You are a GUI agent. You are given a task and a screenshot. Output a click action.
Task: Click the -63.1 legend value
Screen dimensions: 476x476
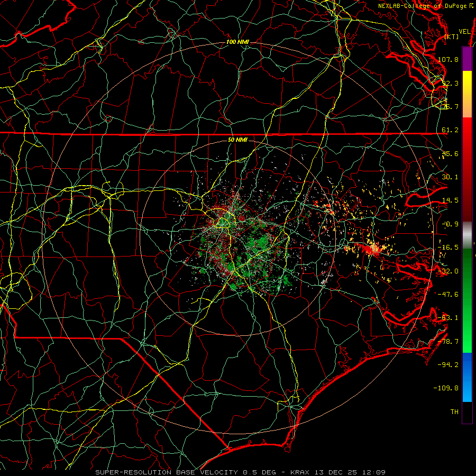(448, 318)
